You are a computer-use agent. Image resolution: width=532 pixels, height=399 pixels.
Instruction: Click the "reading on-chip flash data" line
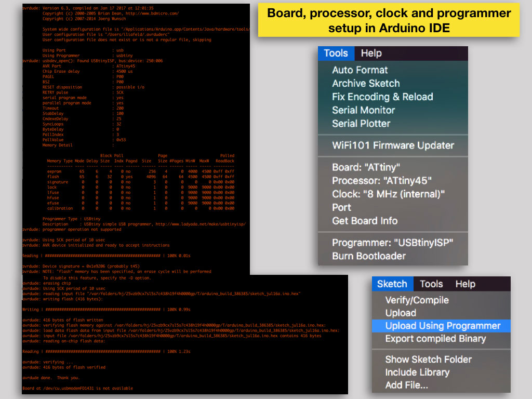(x=63, y=341)
